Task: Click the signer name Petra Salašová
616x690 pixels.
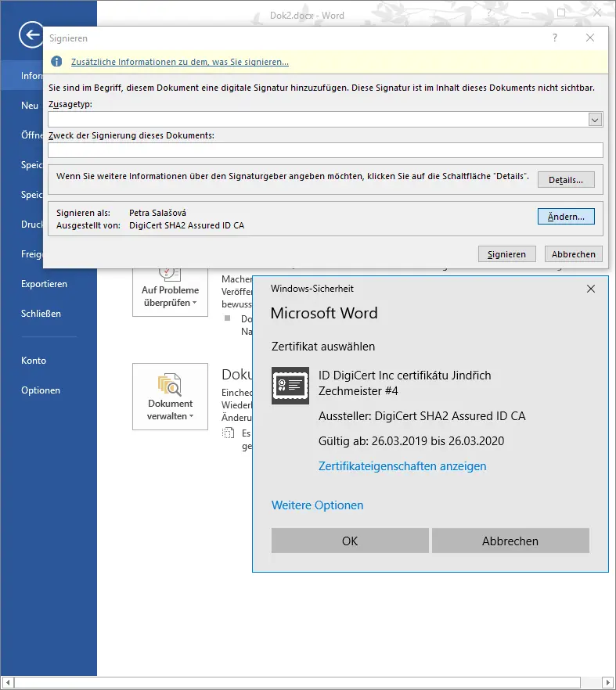Action: click(157, 213)
